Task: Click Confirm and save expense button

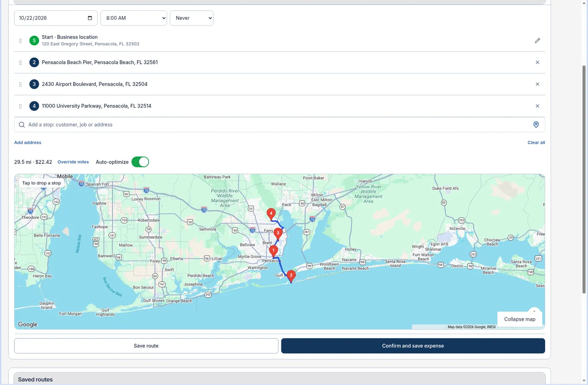Action: (413, 346)
